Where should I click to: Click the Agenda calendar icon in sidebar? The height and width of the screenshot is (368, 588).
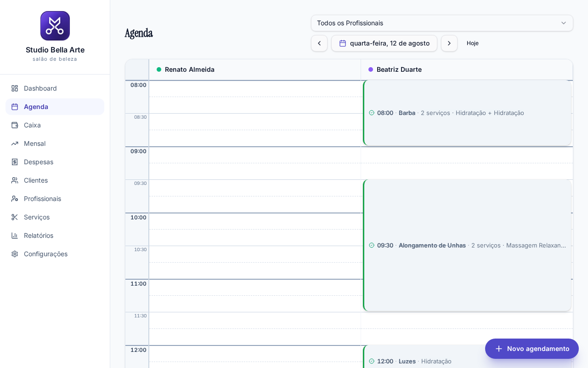click(15, 107)
